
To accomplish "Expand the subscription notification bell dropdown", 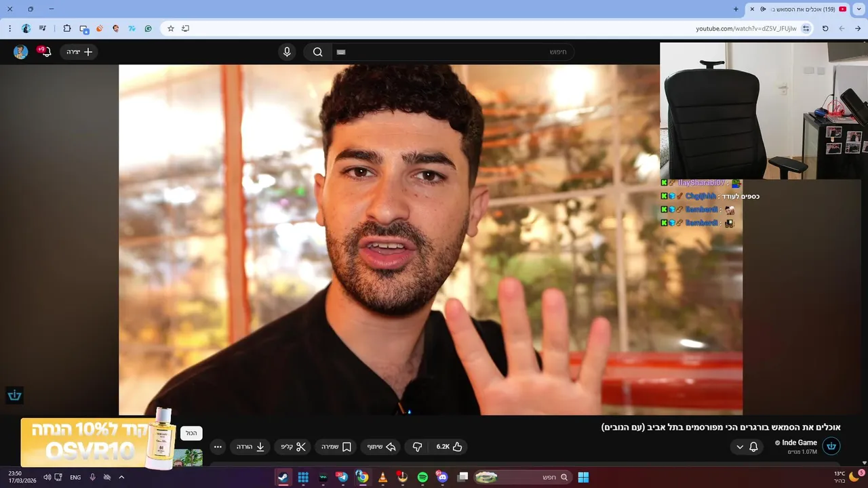I will pyautogui.click(x=747, y=447).
